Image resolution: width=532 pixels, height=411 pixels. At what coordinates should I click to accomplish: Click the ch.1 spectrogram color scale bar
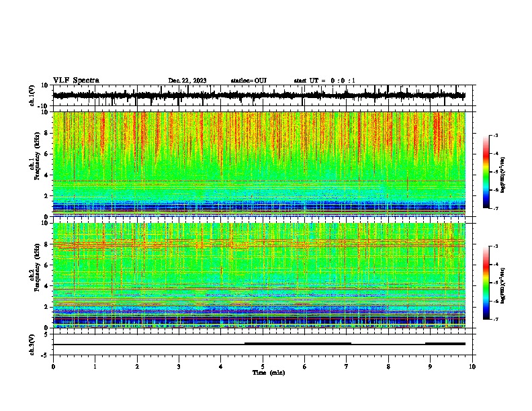[x=486, y=172]
